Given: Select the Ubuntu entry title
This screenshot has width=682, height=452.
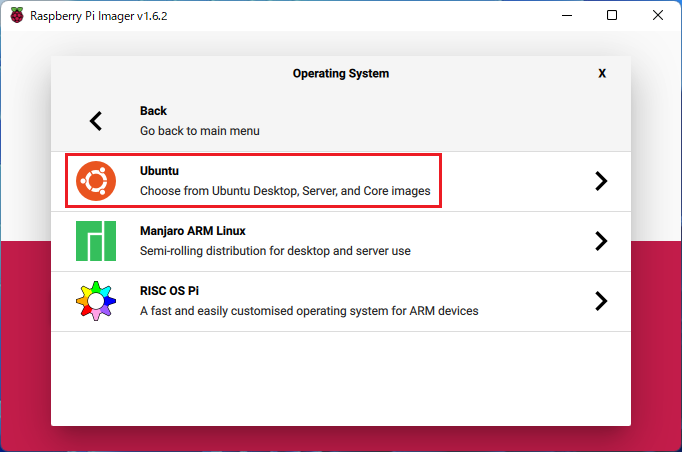Looking at the screenshot, I should tap(159, 171).
